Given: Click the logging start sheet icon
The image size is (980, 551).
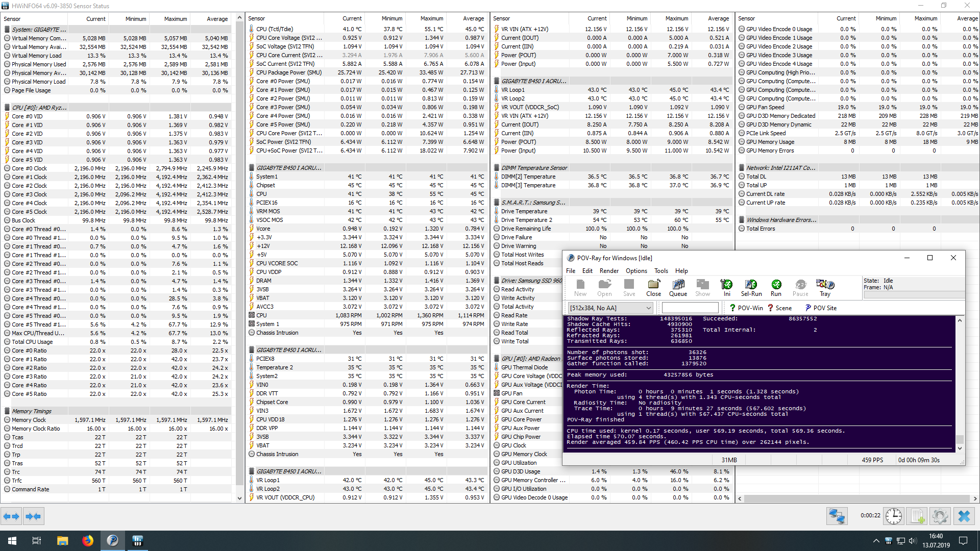Looking at the screenshot, I should 917,516.
